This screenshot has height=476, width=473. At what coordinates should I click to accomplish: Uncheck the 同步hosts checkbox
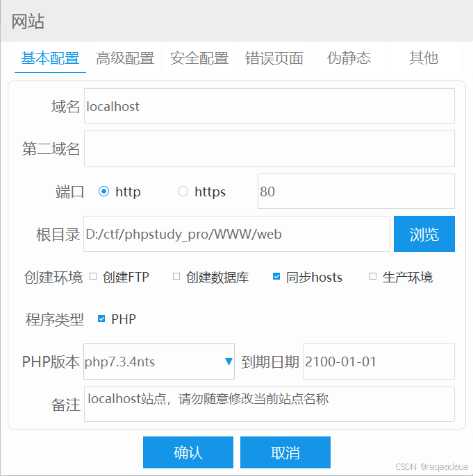276,276
